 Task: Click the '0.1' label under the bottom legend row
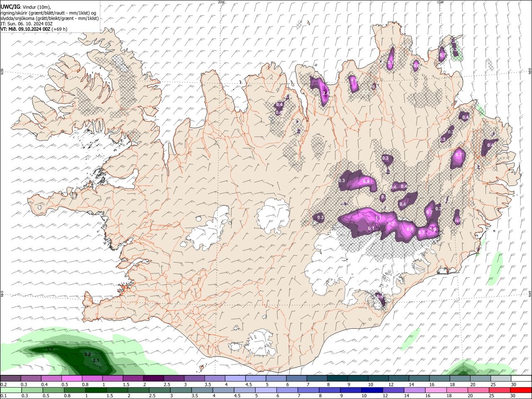tap(4, 396)
